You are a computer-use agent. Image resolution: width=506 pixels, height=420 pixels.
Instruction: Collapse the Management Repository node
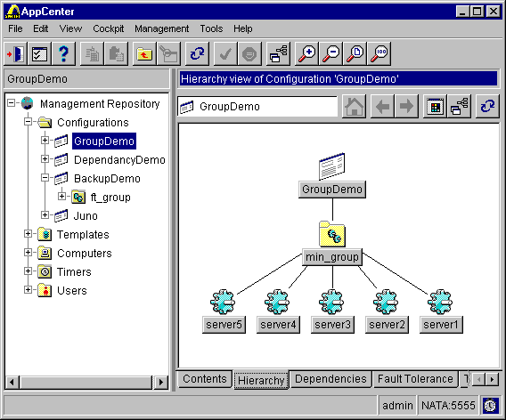coord(11,103)
